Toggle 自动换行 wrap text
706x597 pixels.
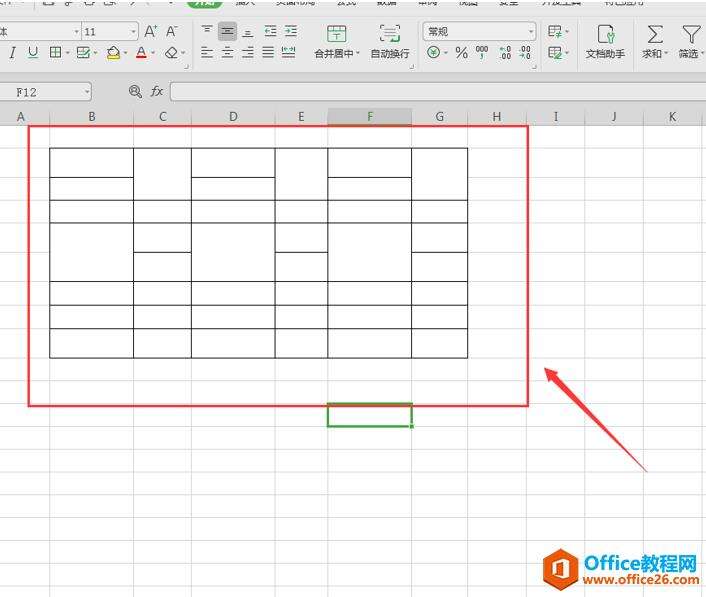tap(389, 41)
